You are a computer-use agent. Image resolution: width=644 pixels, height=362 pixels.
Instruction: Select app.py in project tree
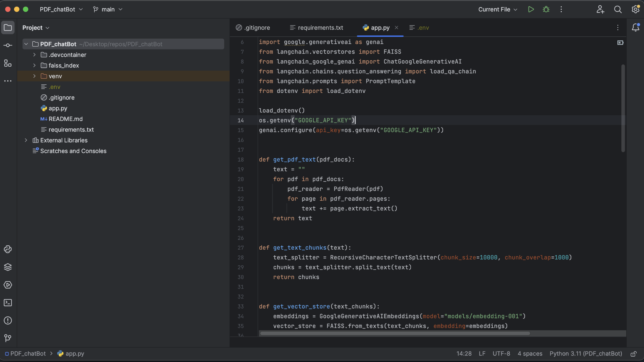click(x=58, y=108)
